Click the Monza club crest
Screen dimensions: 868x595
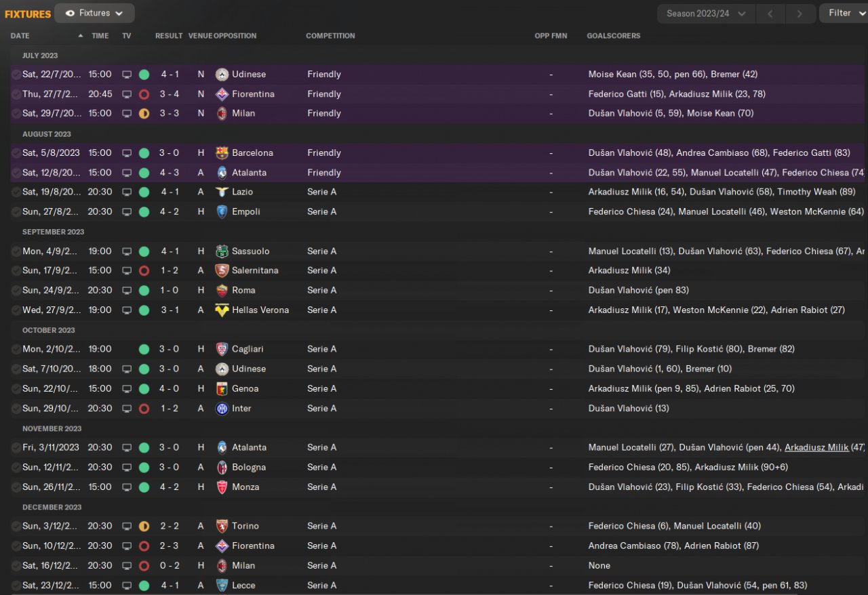222,487
